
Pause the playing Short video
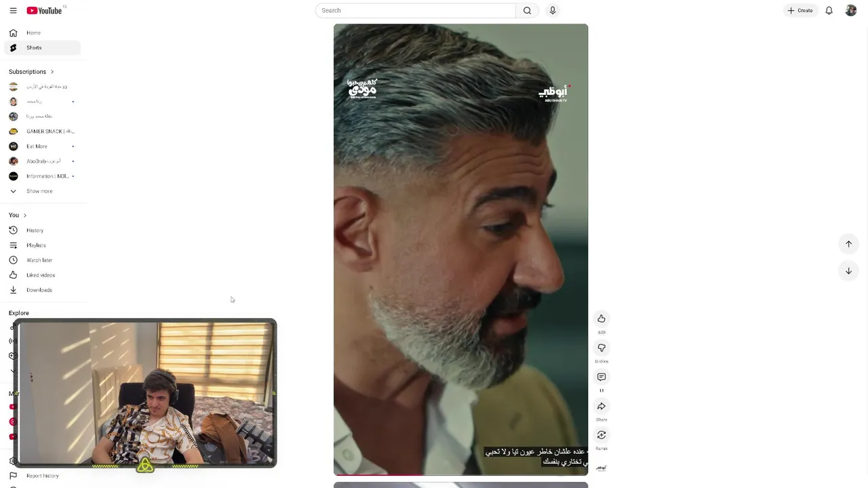coord(460,249)
